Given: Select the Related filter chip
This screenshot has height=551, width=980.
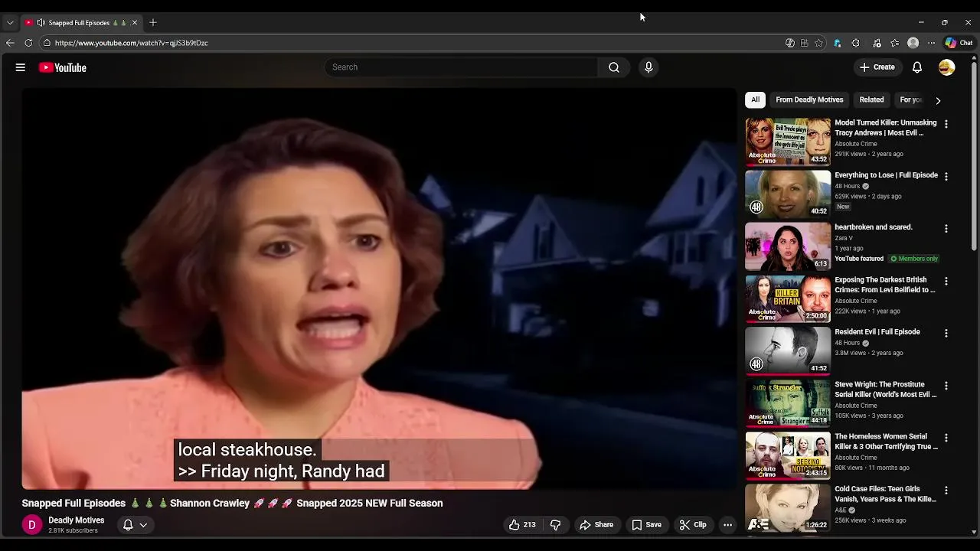Looking at the screenshot, I should coord(871,99).
